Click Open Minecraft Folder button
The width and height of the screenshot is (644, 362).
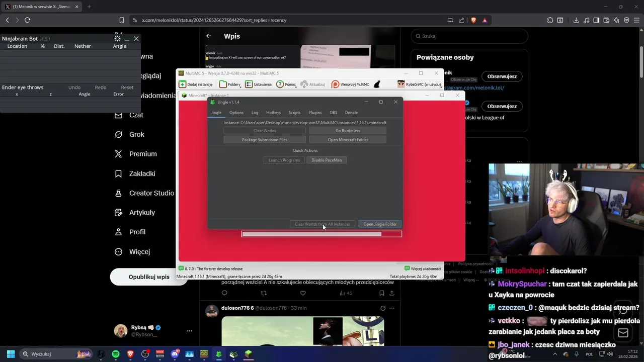[348, 140]
